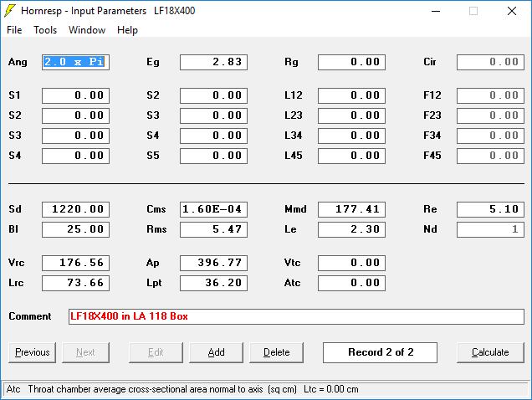Click the Comment label
The image size is (532, 400).
(30, 316)
